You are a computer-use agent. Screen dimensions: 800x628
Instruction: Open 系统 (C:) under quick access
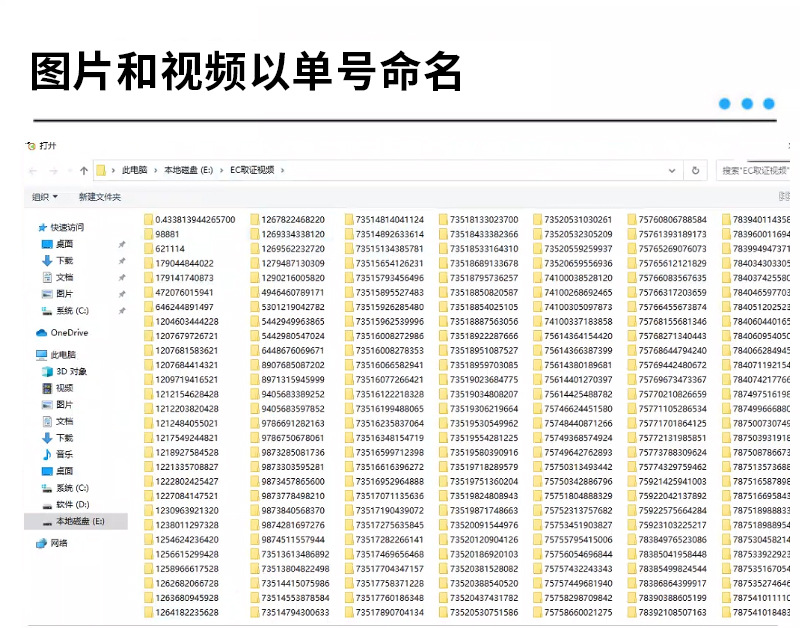click(72, 311)
